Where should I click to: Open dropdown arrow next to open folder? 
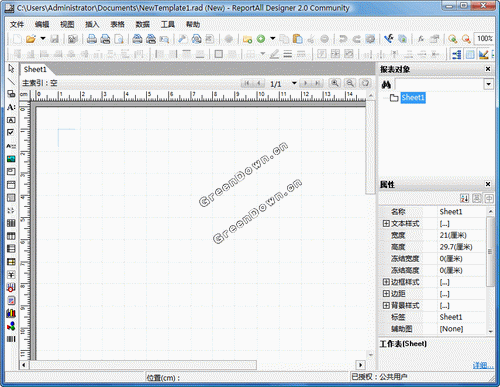point(43,39)
